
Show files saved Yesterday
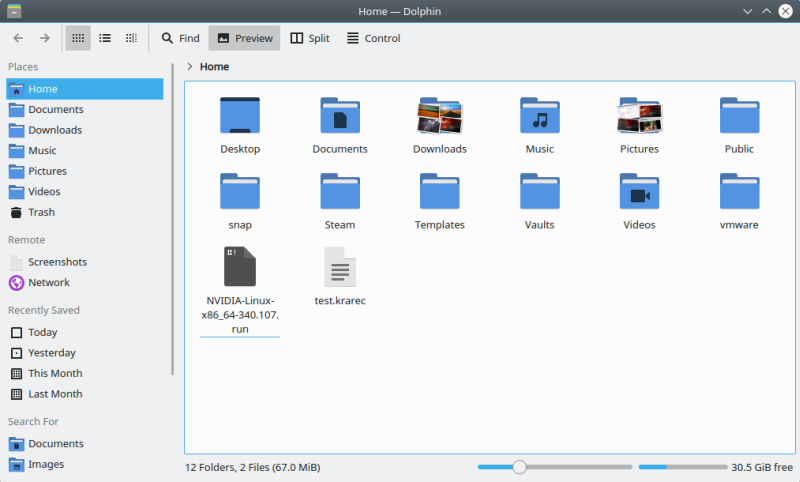point(85,352)
